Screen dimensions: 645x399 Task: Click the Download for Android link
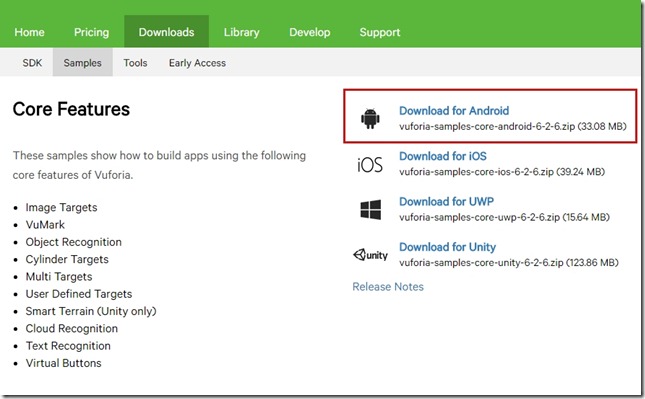[x=454, y=111]
